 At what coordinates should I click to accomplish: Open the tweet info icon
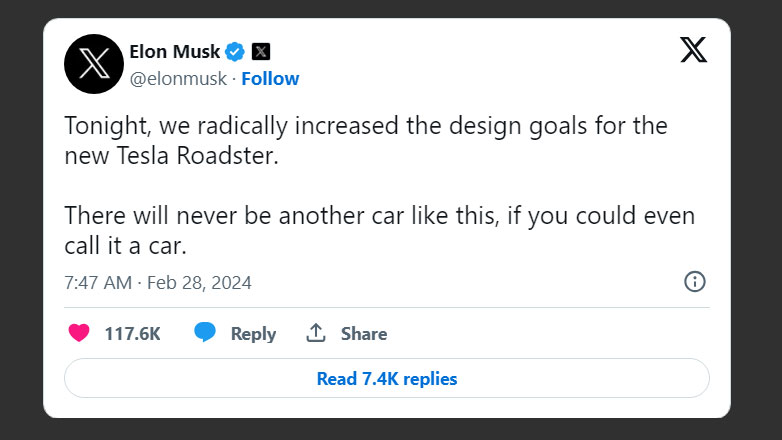(695, 282)
